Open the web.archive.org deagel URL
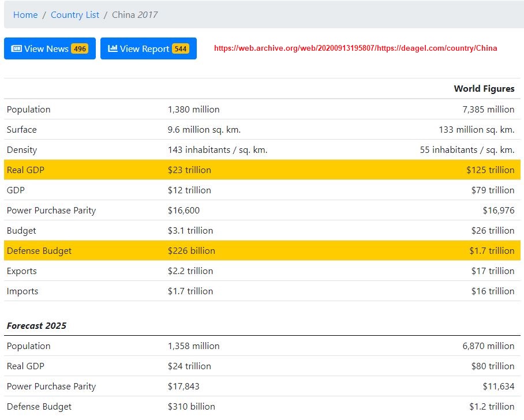524x420 pixels. (x=355, y=48)
